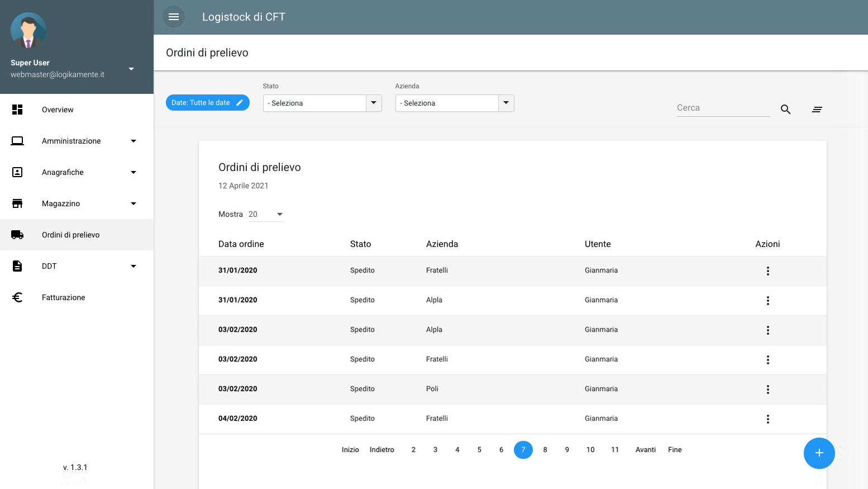Expand the Magazzino menu
The height and width of the screenshot is (489, 868).
click(x=77, y=203)
